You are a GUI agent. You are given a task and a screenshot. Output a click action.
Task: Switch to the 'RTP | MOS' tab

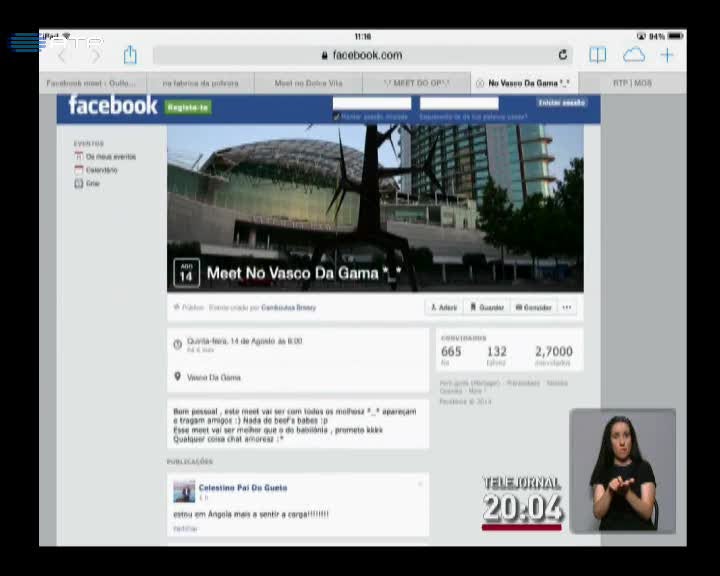(x=632, y=83)
